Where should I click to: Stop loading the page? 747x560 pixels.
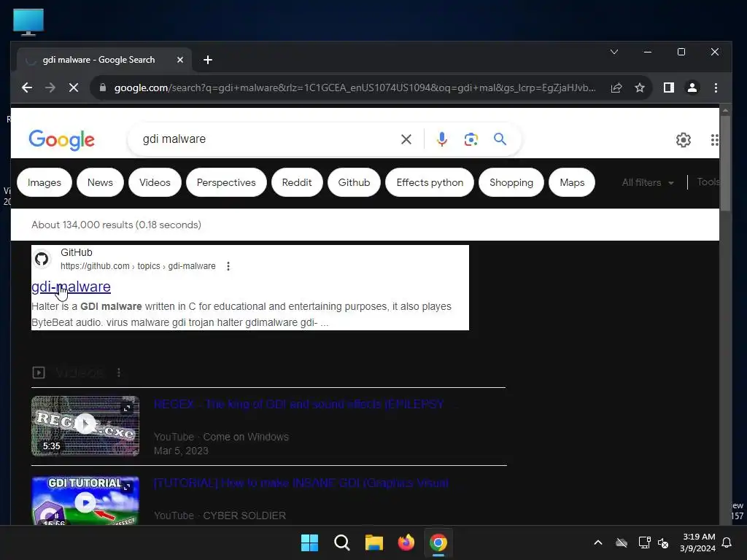tap(74, 87)
